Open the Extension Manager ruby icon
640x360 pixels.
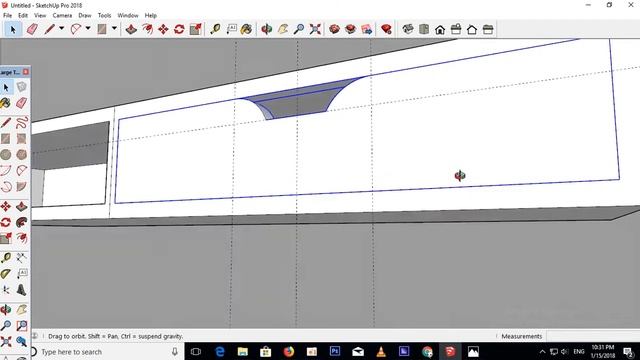[x=386, y=29]
